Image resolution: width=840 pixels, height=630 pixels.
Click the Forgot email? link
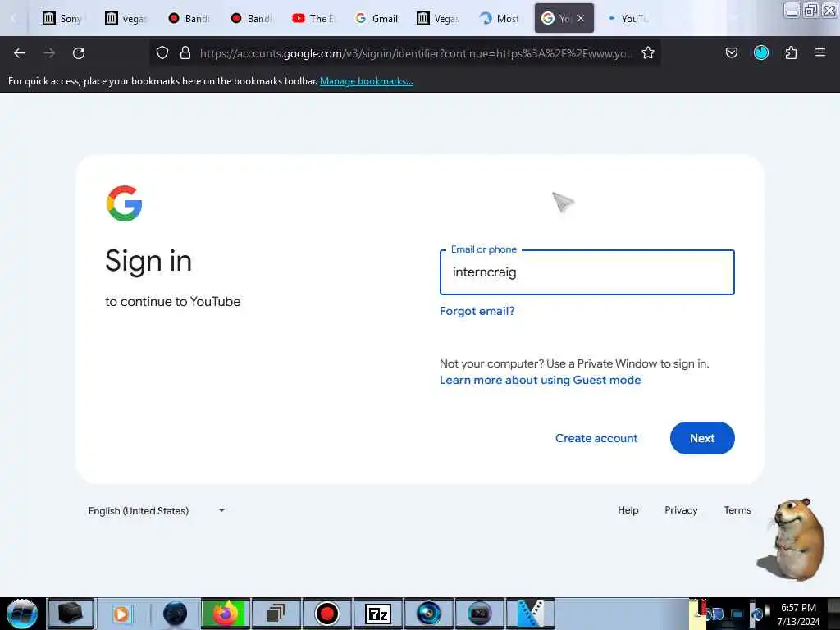477,311
